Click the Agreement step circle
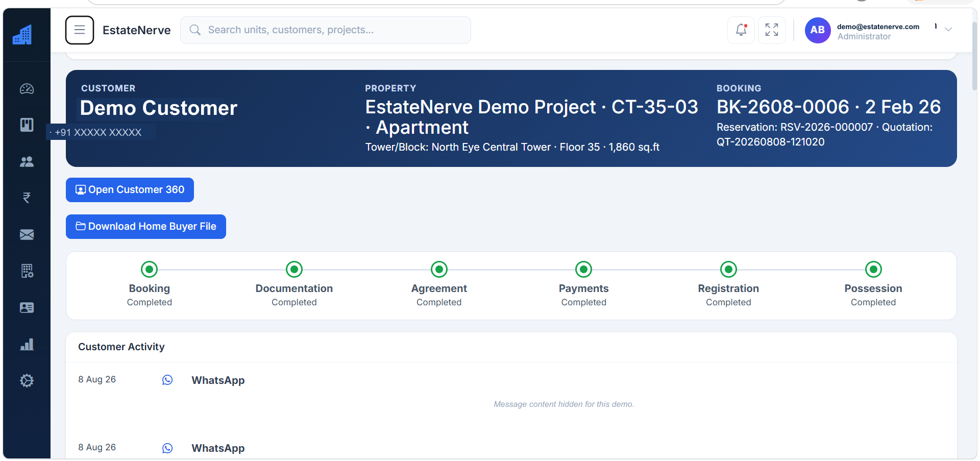The width and height of the screenshot is (980, 461). pos(439,269)
